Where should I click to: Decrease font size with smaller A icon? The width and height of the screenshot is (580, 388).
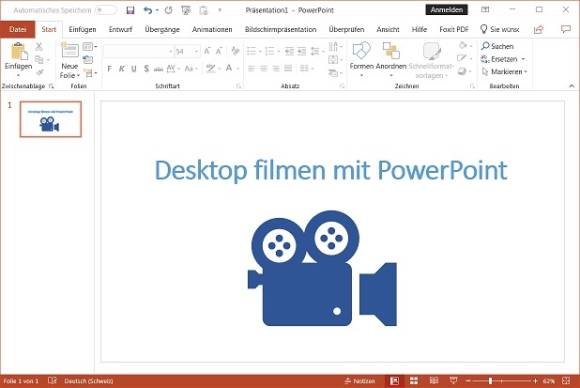click(219, 51)
